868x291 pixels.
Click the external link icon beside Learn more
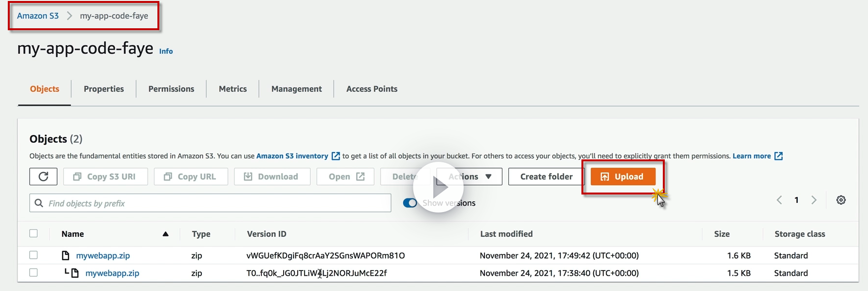778,156
